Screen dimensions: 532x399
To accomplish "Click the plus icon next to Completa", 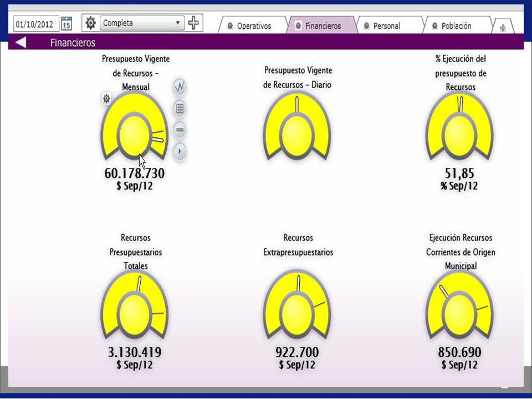I will point(193,23).
